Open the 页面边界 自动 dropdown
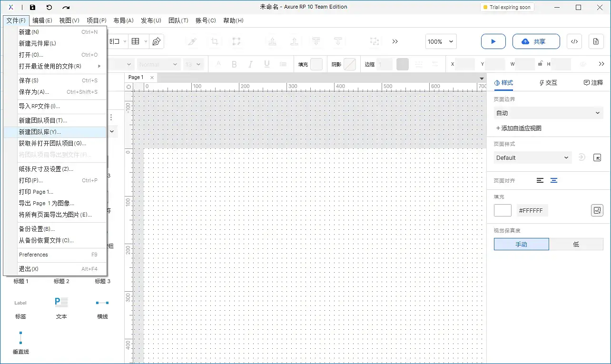 [x=548, y=113]
